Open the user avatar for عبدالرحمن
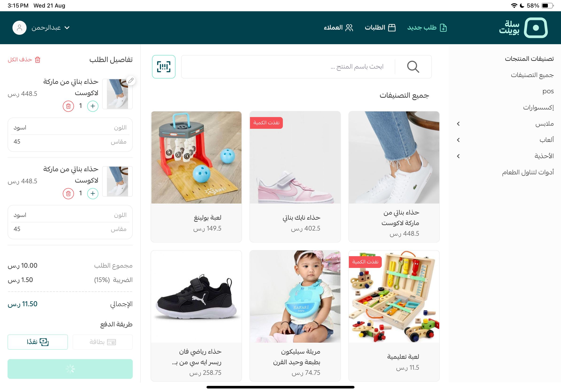Viewport: 561px width, 392px height. (x=19, y=28)
